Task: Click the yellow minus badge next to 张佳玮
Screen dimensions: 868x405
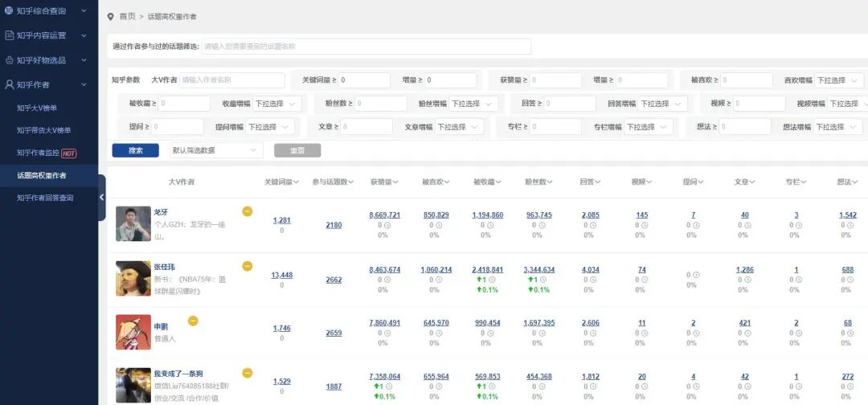Action: point(248,266)
